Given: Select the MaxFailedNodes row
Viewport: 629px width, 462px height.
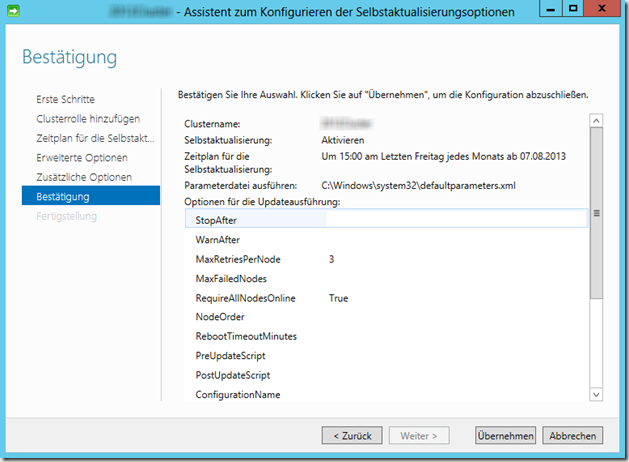Looking at the screenshot, I should [386, 279].
